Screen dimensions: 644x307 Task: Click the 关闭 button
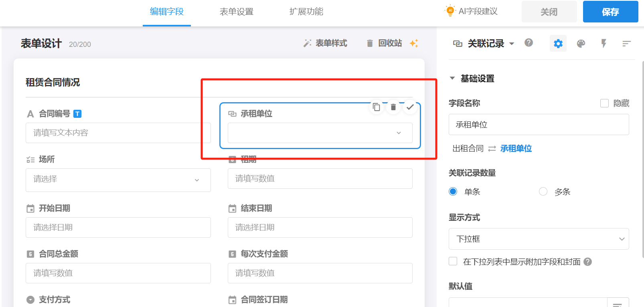549,12
